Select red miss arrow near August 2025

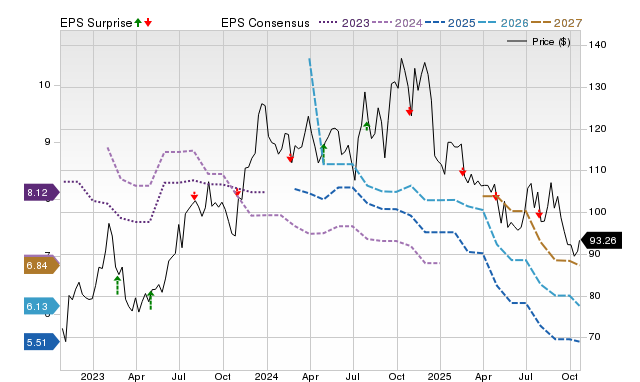click(x=539, y=214)
